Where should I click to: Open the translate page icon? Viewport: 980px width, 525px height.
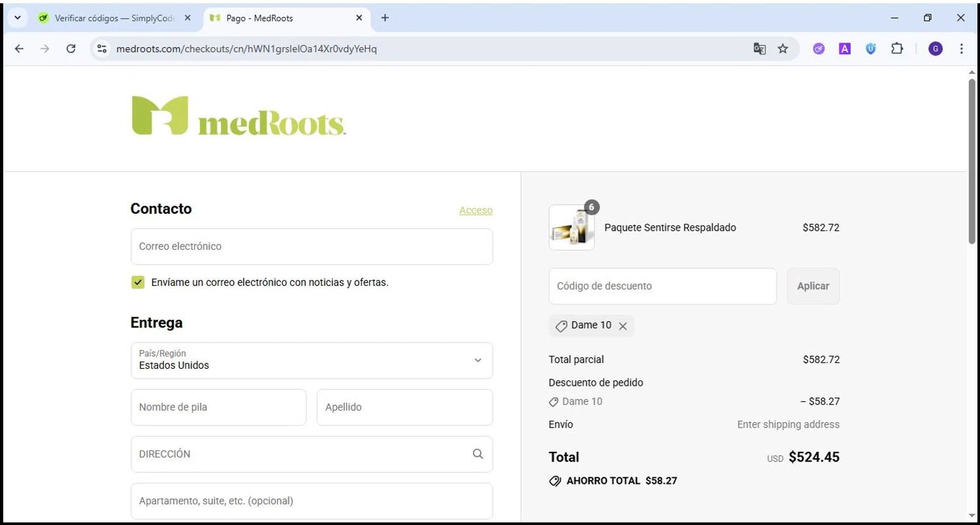tap(759, 49)
